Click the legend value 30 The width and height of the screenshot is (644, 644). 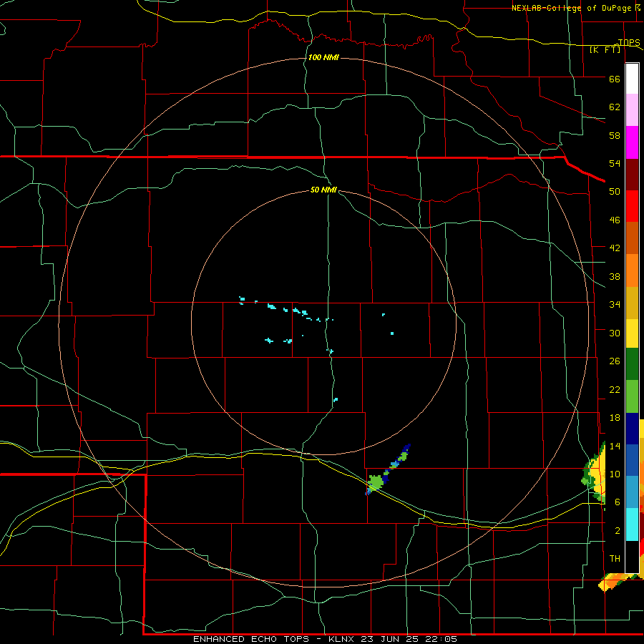(615, 333)
